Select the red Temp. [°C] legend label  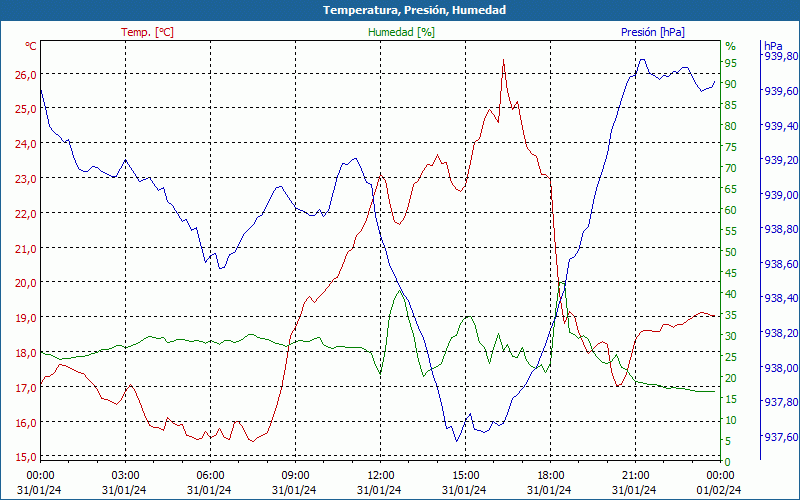[x=147, y=32]
